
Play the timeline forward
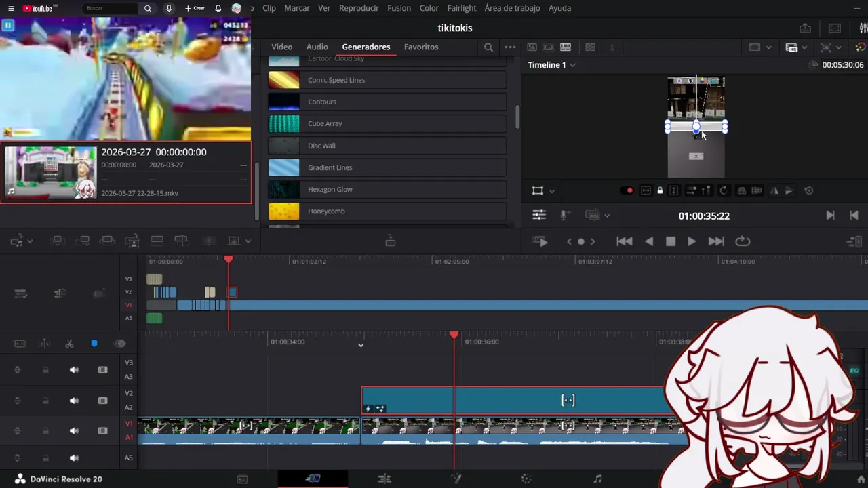click(x=691, y=241)
